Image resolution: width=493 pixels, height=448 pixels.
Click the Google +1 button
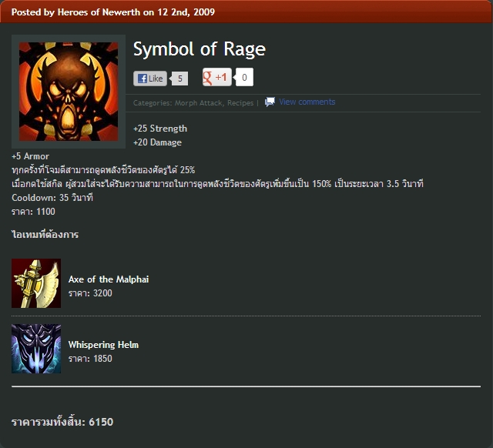click(x=217, y=77)
